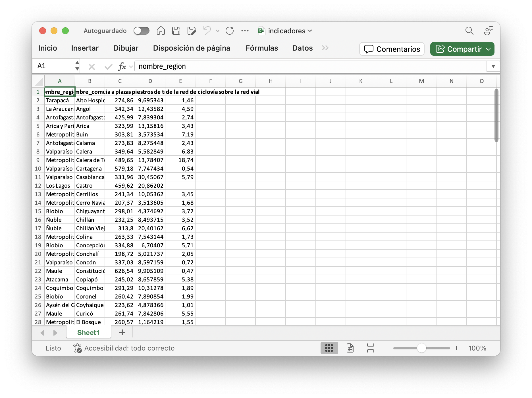Select the Sheet1 tab

[88, 333]
